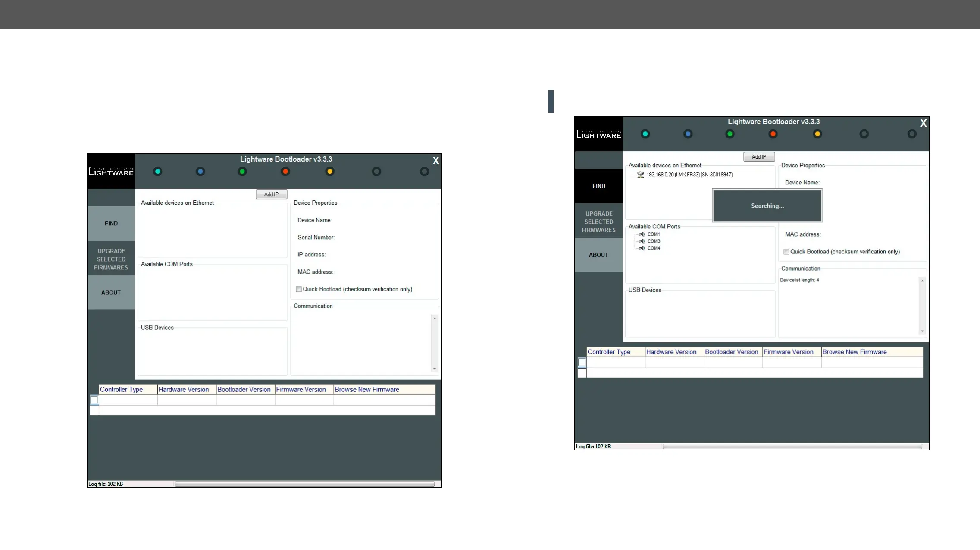Select device 192.168.0.20 (I:MX-FR33)
980x550 pixels.
coord(689,175)
